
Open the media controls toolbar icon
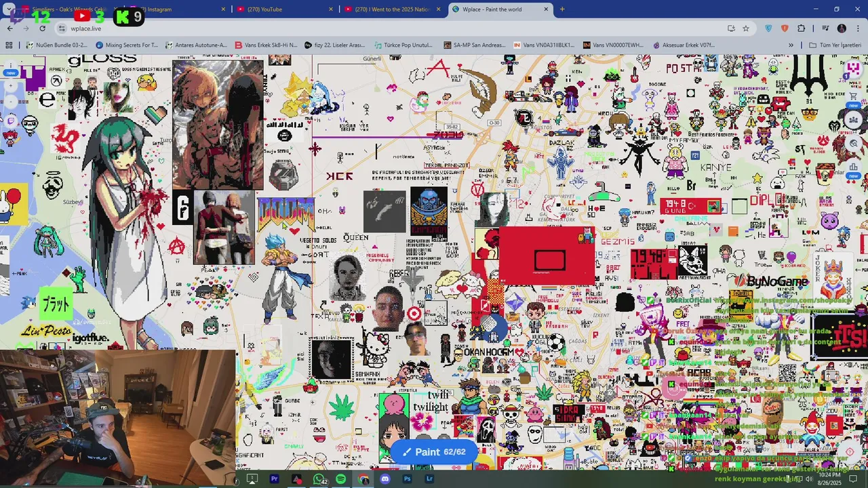point(825,28)
